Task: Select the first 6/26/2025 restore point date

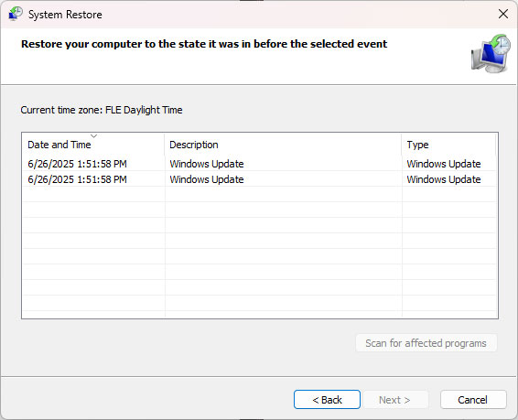Action: [x=77, y=164]
